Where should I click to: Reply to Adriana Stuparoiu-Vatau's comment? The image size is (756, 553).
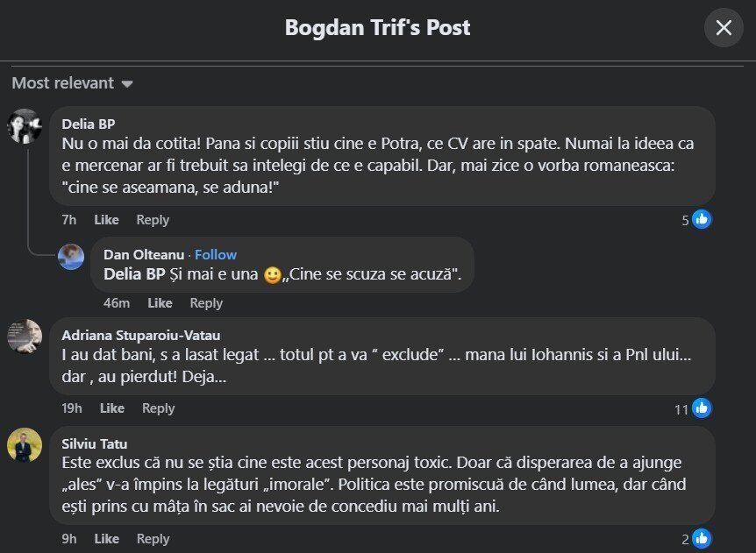[159, 408]
